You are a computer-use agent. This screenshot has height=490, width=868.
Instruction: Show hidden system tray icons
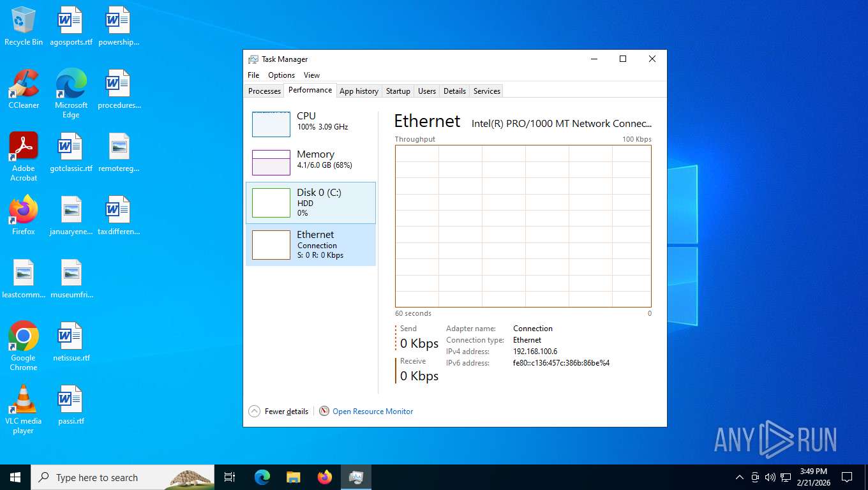point(740,477)
